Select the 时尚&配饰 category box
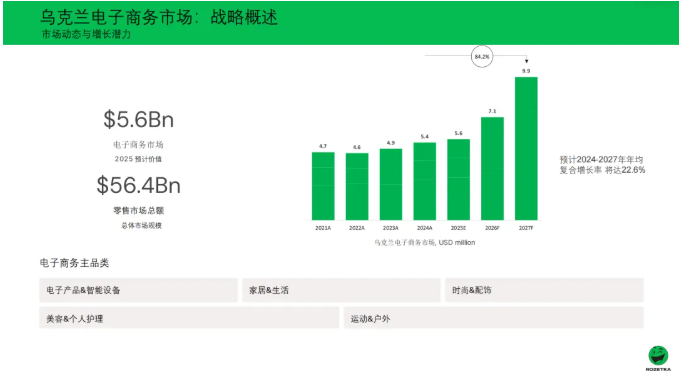 [544, 290]
